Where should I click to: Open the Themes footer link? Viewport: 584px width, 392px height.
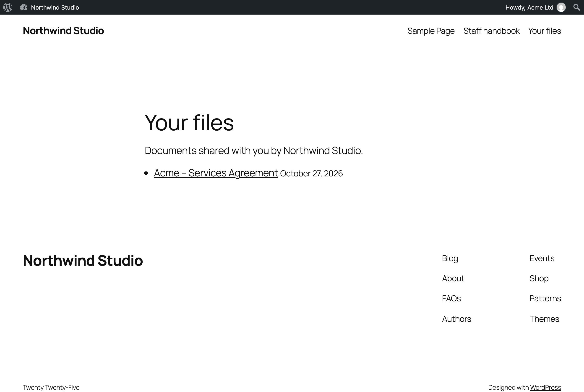click(x=544, y=319)
